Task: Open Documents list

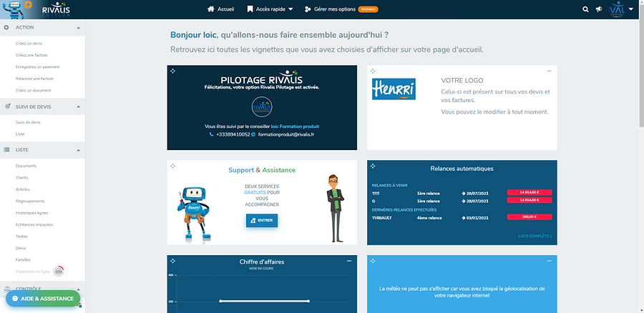Action: [26, 166]
